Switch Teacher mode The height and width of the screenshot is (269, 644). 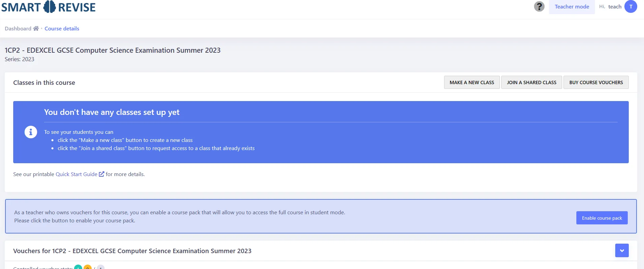[x=572, y=7]
